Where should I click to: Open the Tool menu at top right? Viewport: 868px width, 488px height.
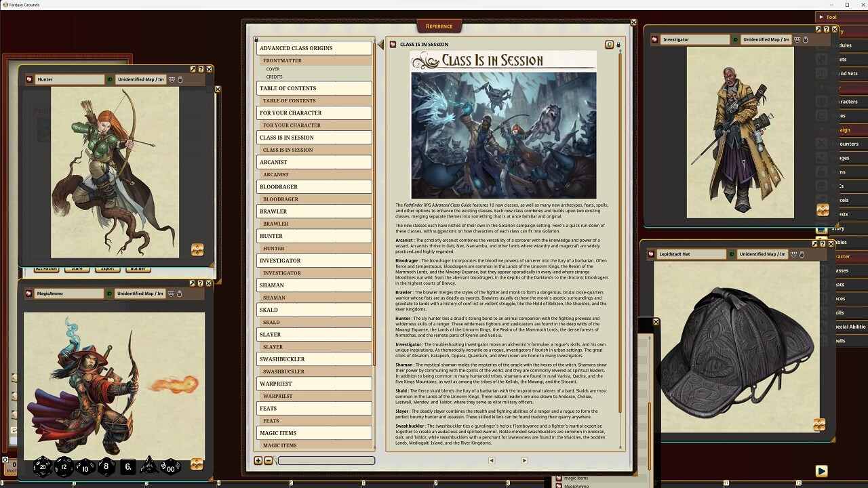[x=829, y=17]
